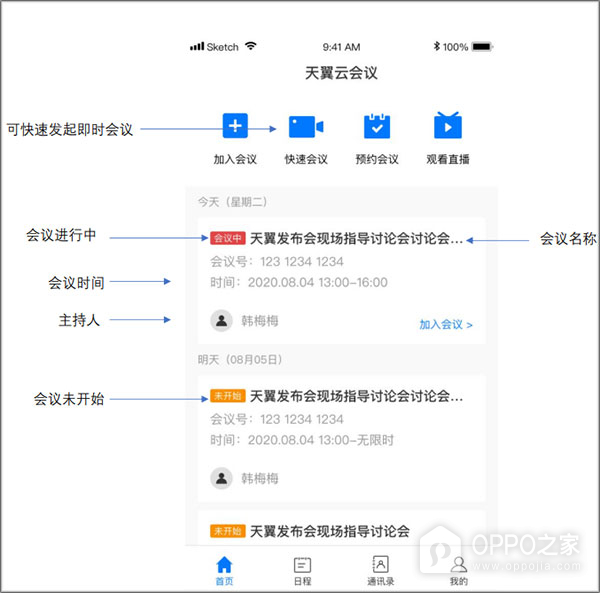Click 会议号 123 1234 1234 in tomorrow's card
600x593 pixels.
click(277, 419)
